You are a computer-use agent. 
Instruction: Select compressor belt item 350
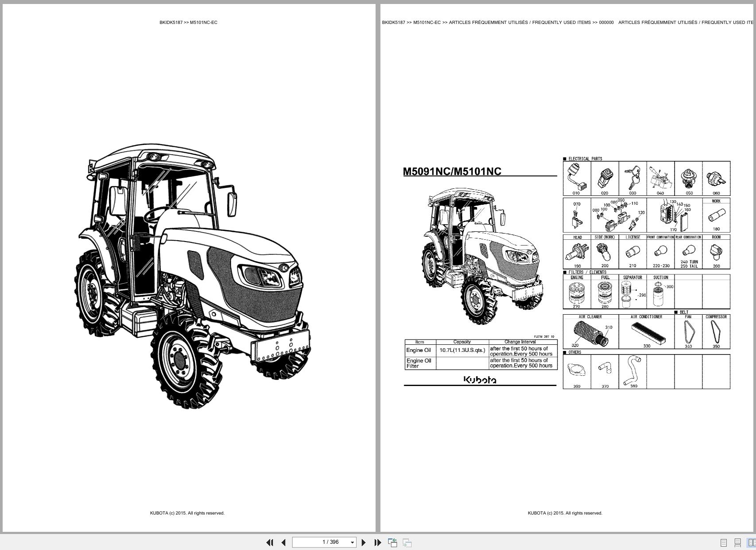(716, 332)
